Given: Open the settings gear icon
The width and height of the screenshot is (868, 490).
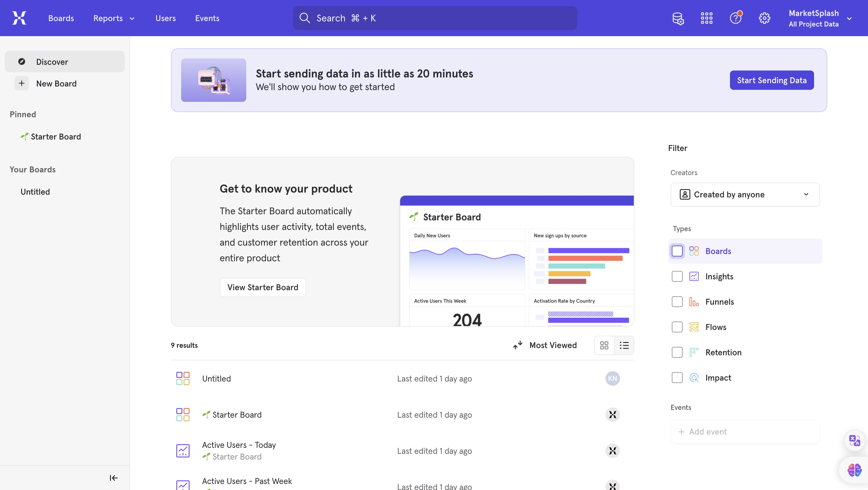Looking at the screenshot, I should (764, 18).
